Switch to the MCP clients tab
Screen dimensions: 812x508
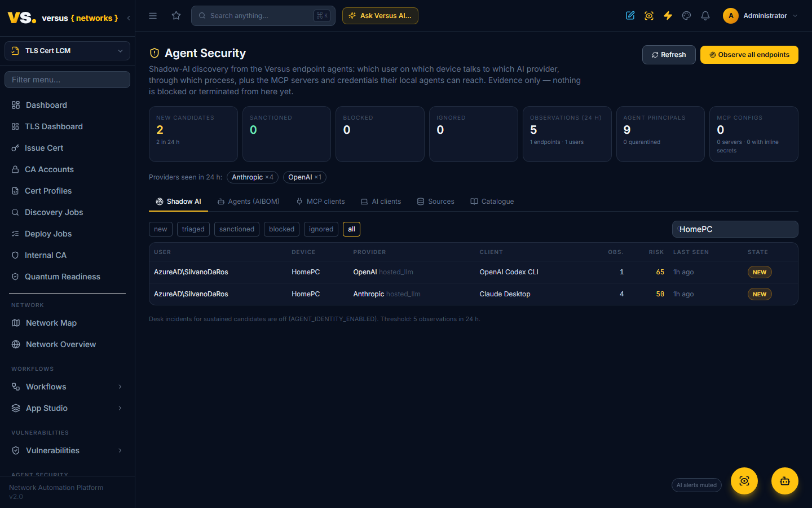[x=320, y=202]
